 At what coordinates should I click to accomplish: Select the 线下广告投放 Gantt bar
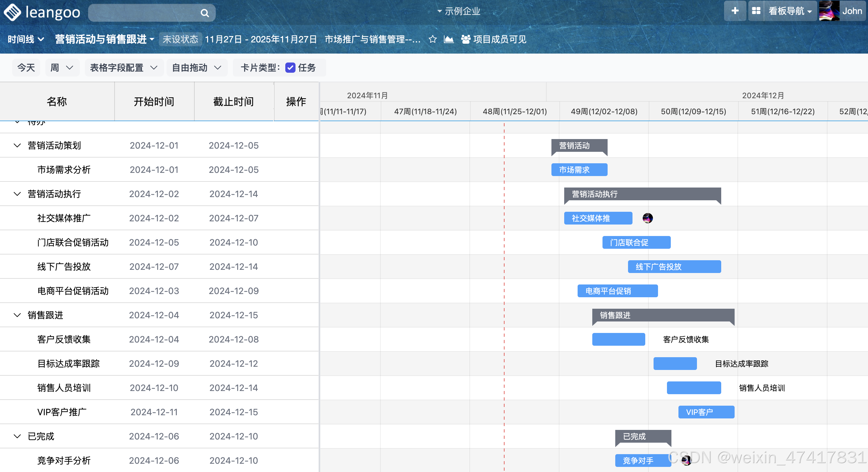pos(674,267)
